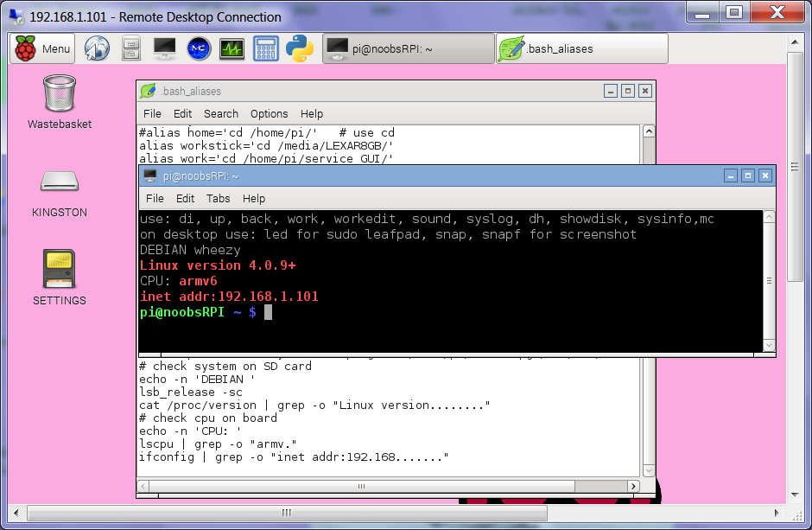Open the file manager cabinet icon
The image size is (812, 530).
[130, 49]
